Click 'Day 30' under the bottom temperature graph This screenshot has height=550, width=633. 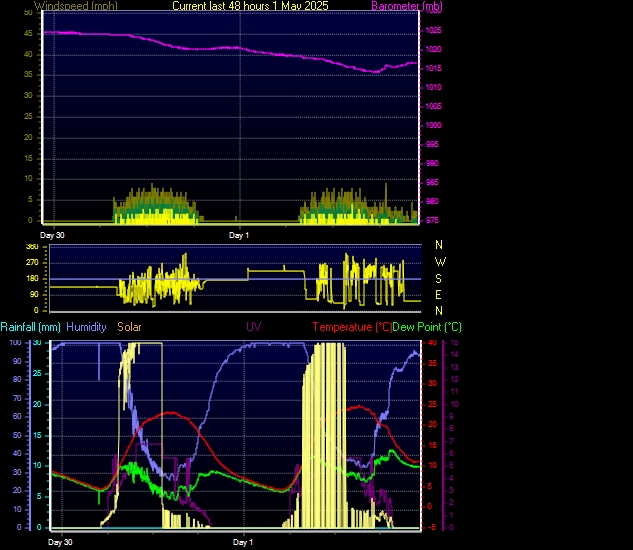tap(60, 542)
